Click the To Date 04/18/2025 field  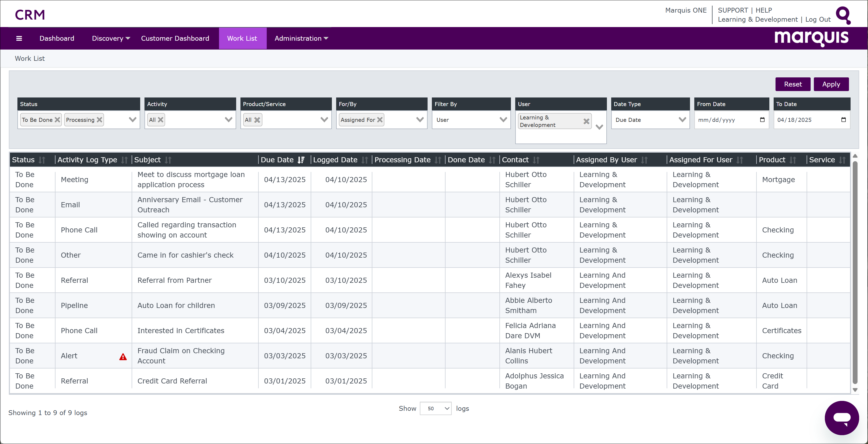[x=812, y=120]
